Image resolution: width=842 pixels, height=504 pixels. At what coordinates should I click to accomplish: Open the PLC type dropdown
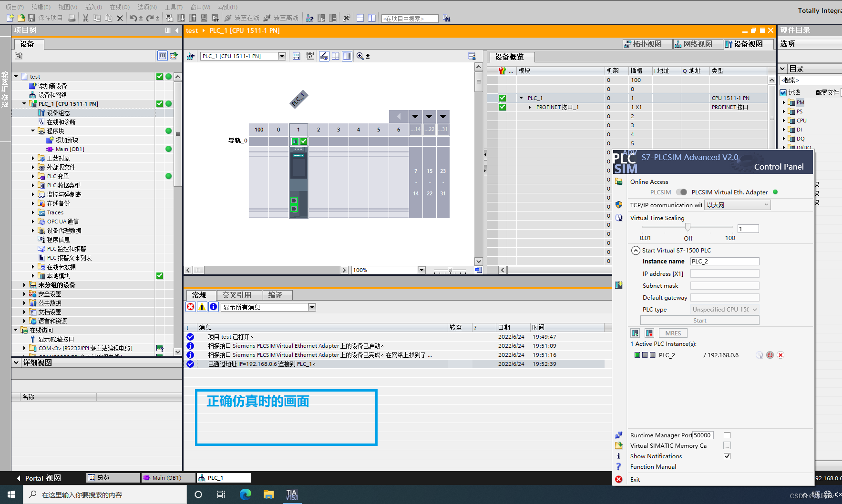point(725,310)
